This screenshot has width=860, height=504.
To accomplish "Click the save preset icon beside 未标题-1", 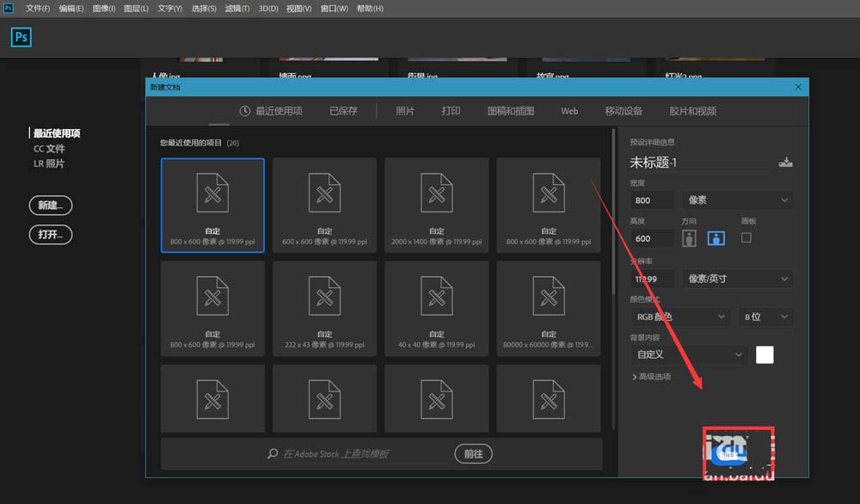I will (785, 163).
